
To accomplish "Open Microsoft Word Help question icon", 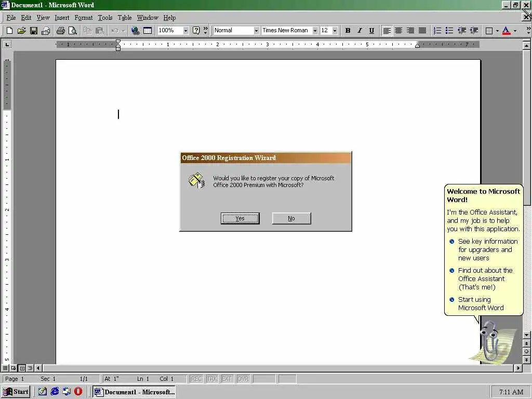I will tap(196, 31).
